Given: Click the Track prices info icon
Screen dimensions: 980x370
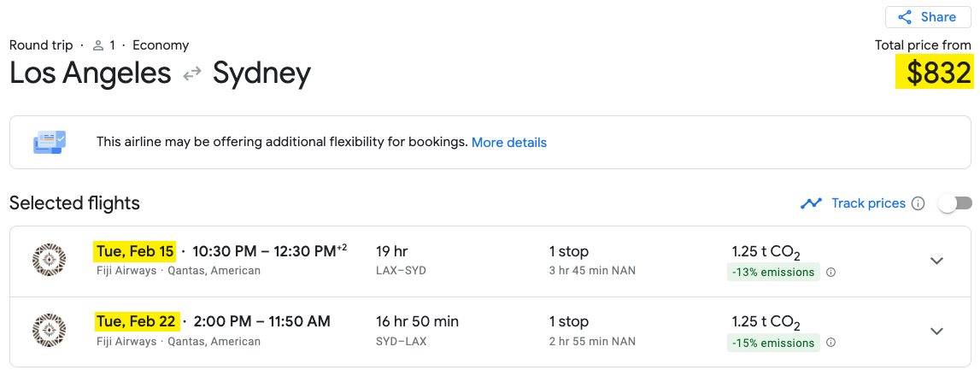Looking at the screenshot, I should tap(918, 203).
